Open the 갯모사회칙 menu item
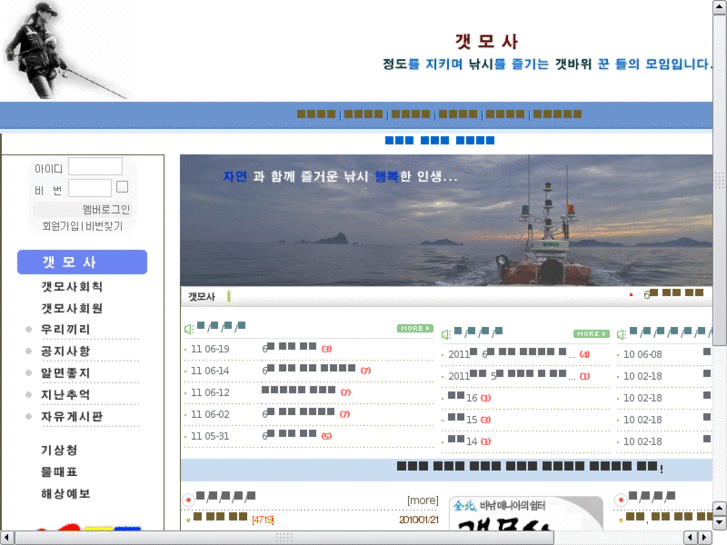 click(x=72, y=287)
